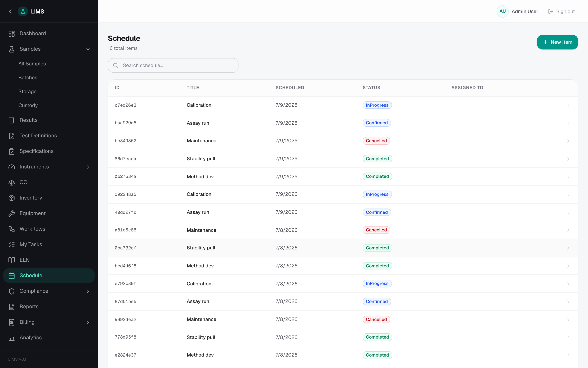Screen dimensions: 588x368
Task: Click the Instruments gauge icon
Action: [12, 167]
